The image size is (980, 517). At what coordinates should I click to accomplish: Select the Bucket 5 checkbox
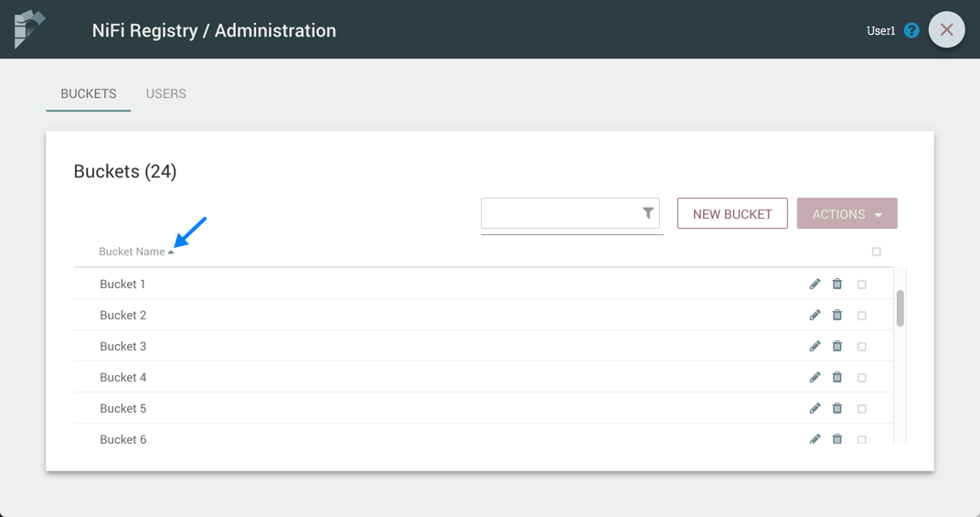862,409
